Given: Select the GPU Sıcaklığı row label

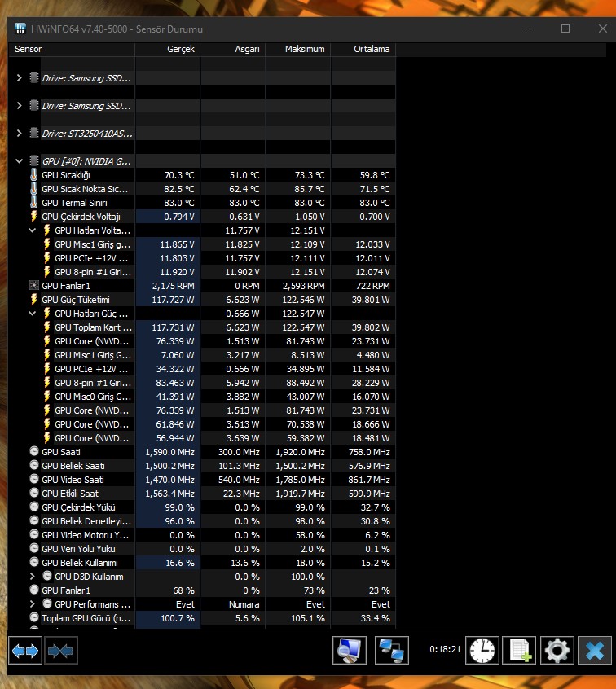Looking at the screenshot, I should pyautogui.click(x=66, y=175).
